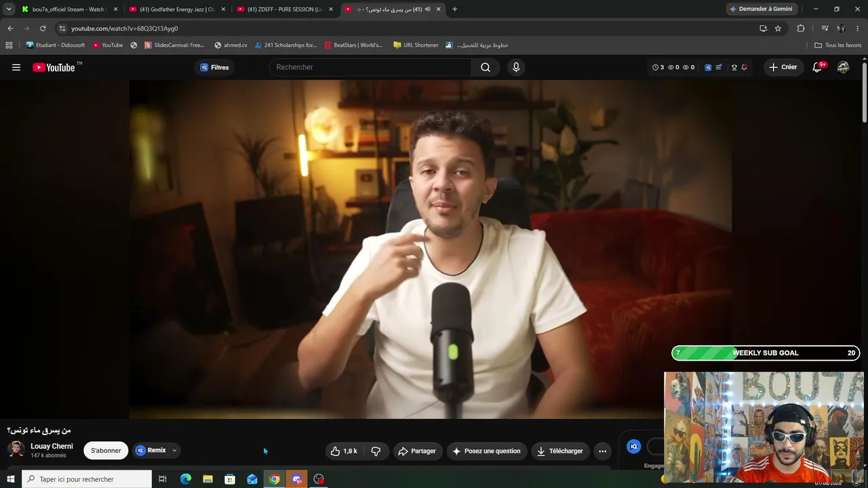868x488 pixels.
Task: Open BeatStars bookmark
Action: (353, 45)
